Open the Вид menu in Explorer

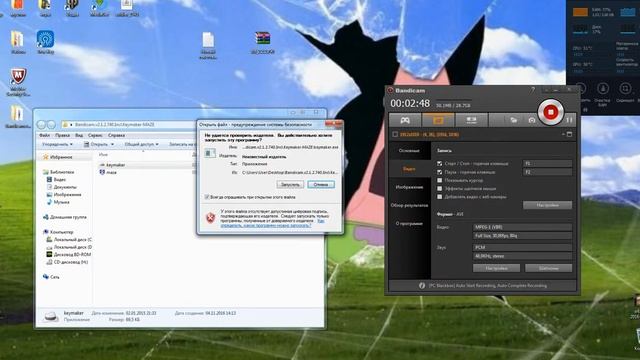click(x=79, y=135)
